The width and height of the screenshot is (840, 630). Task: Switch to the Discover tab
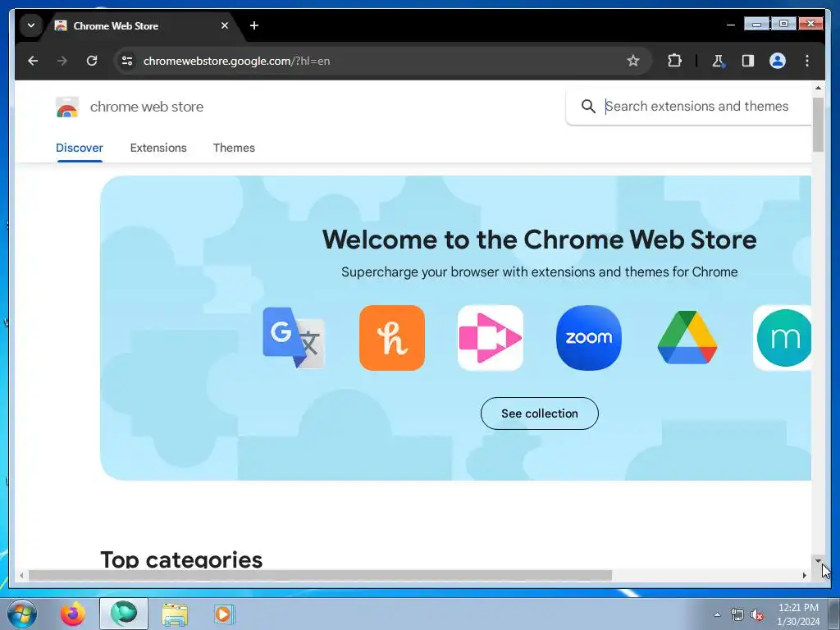(80, 148)
